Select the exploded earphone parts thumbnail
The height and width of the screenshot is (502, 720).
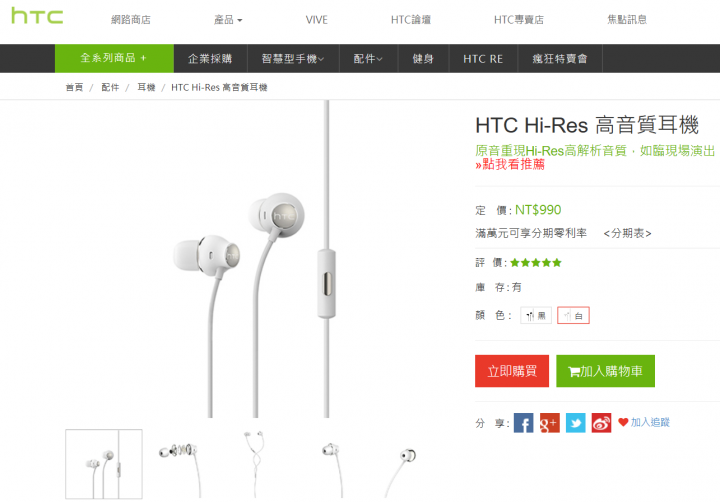(x=180, y=464)
